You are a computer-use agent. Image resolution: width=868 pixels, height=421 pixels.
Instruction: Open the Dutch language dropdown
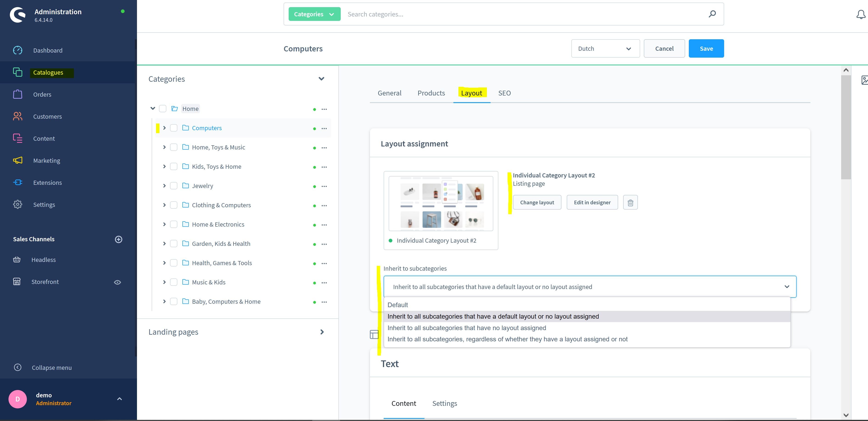coord(603,48)
